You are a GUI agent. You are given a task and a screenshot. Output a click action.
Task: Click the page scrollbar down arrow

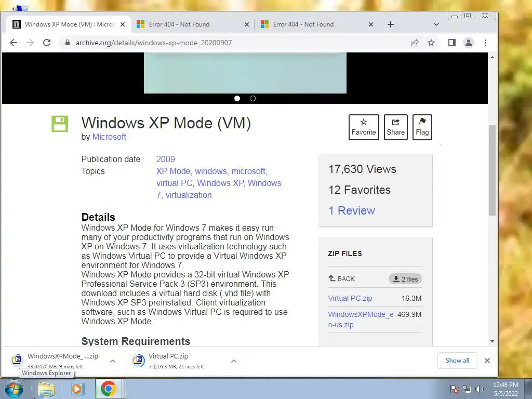click(493, 341)
